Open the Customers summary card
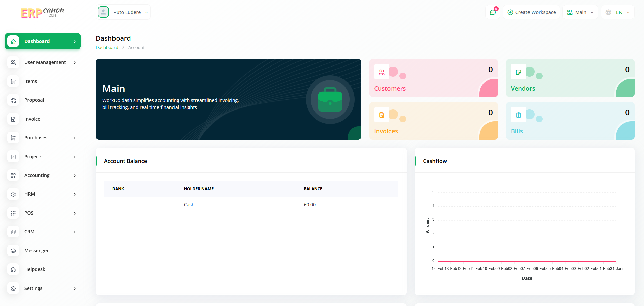This screenshot has width=644, height=306. pyautogui.click(x=433, y=78)
